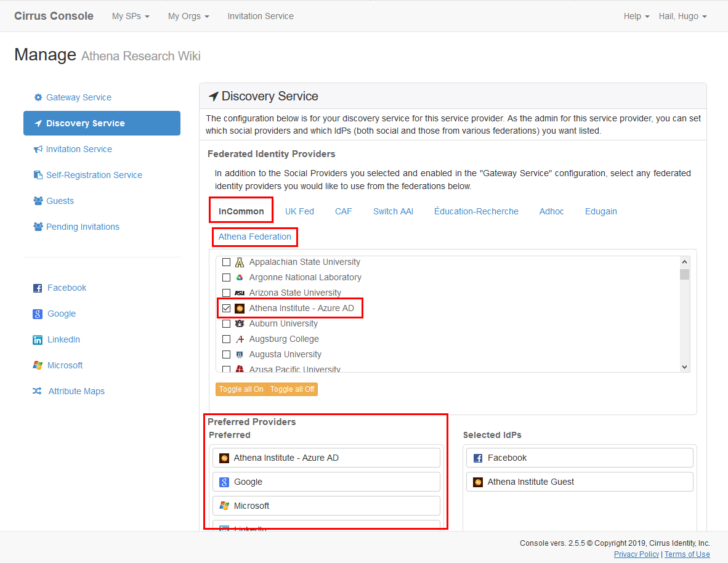Viewport: 728px width, 563px height.
Task: Check the Auburn University checkbox
Action: (226, 324)
